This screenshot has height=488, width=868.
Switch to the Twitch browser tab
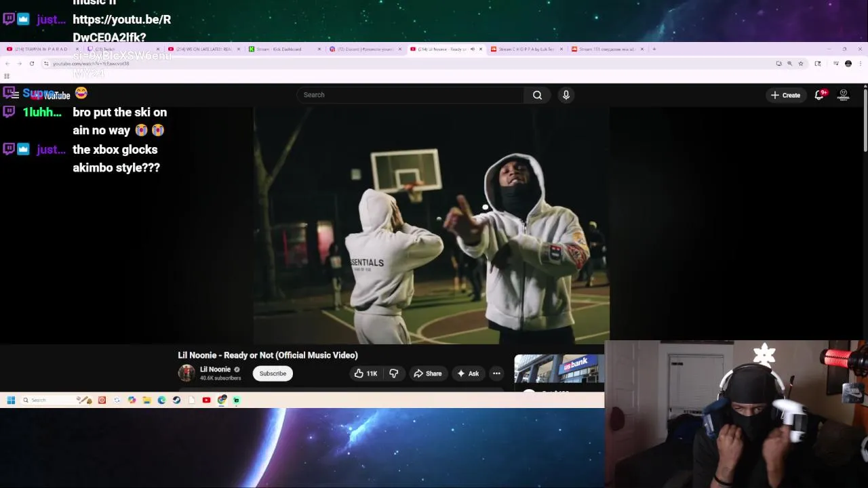click(x=122, y=49)
